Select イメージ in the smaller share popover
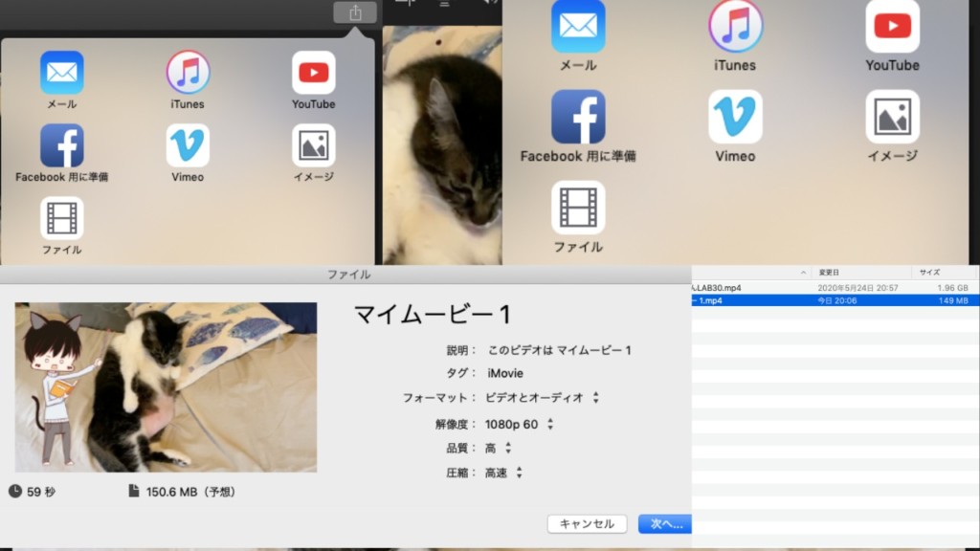This screenshot has height=551, width=980. (313, 153)
